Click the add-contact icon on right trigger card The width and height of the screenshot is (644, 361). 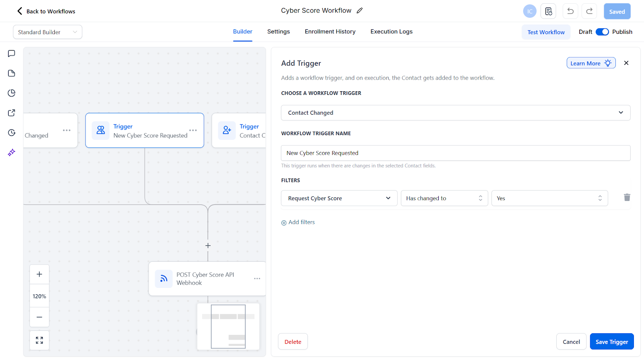pos(227,130)
